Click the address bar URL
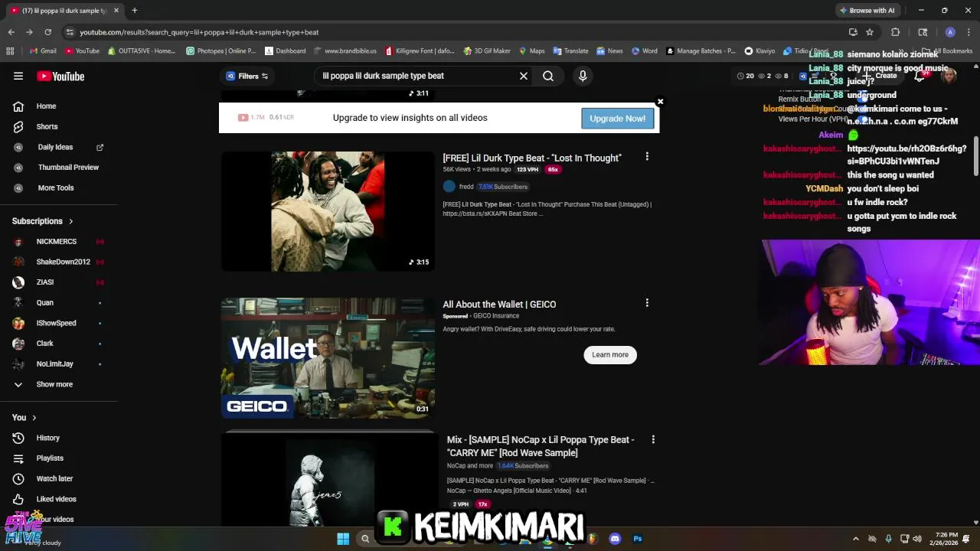The image size is (980, 551). 199,32
